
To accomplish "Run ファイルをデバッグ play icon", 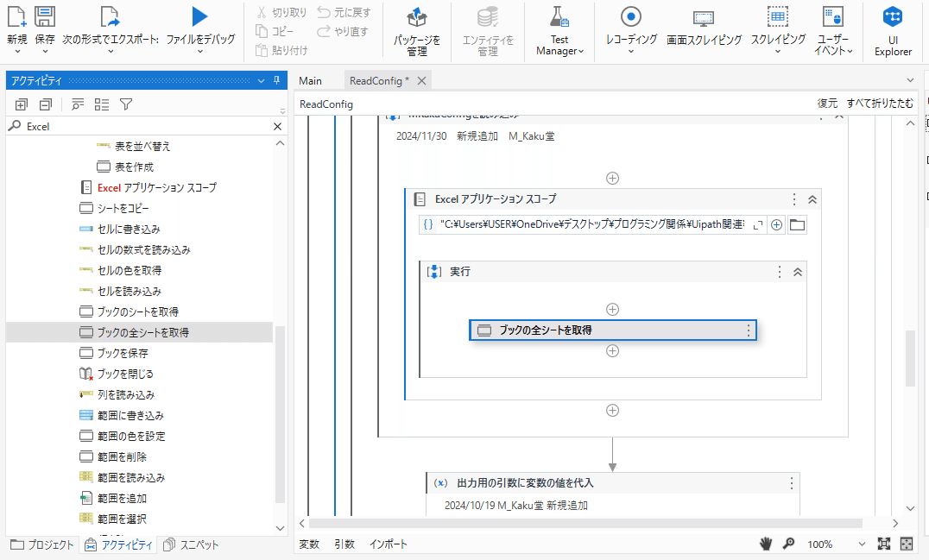I will [x=200, y=16].
